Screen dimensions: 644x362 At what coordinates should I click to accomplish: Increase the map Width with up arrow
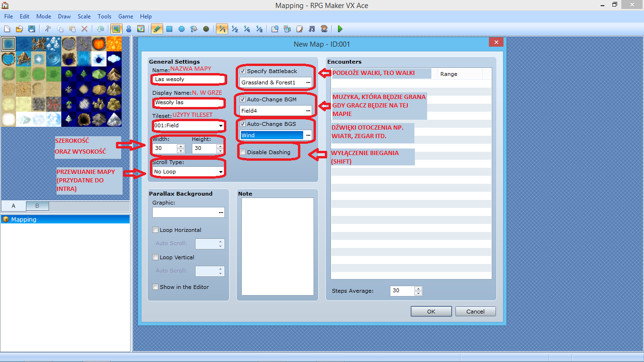tap(181, 146)
